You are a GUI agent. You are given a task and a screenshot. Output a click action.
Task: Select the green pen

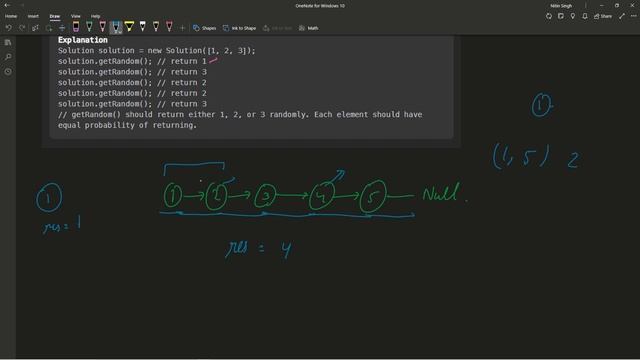89,27
